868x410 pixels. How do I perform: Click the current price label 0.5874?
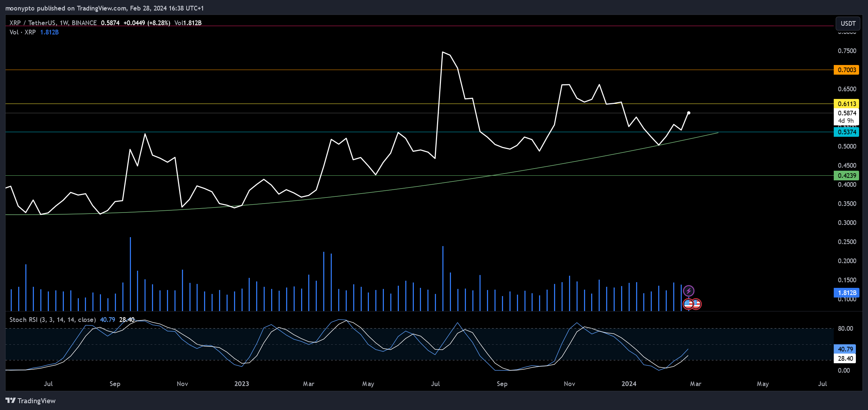[x=846, y=113]
